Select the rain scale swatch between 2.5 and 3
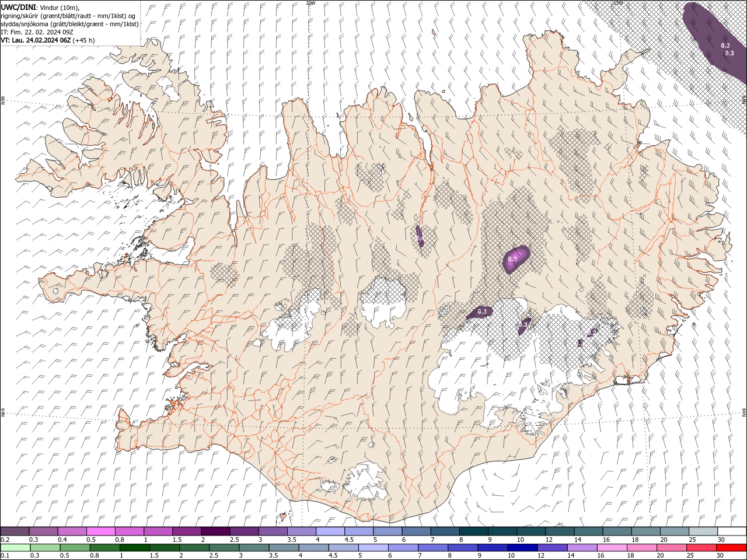This screenshot has height=560, width=747. 224,548
